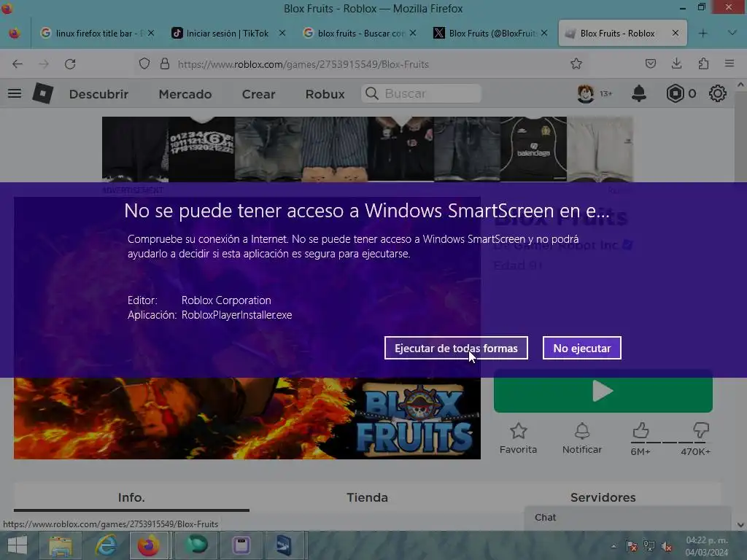This screenshot has height=560, width=747.
Task: Open Roblox notifications bell
Action: click(639, 93)
